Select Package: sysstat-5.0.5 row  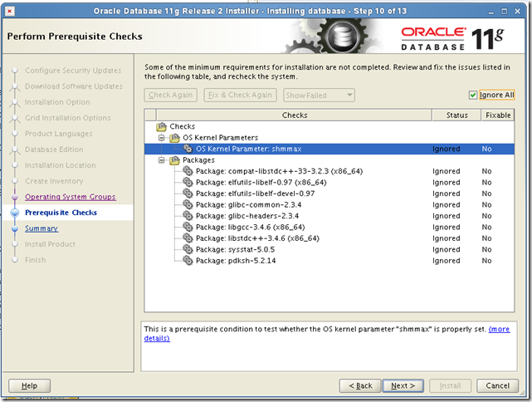click(x=329, y=249)
